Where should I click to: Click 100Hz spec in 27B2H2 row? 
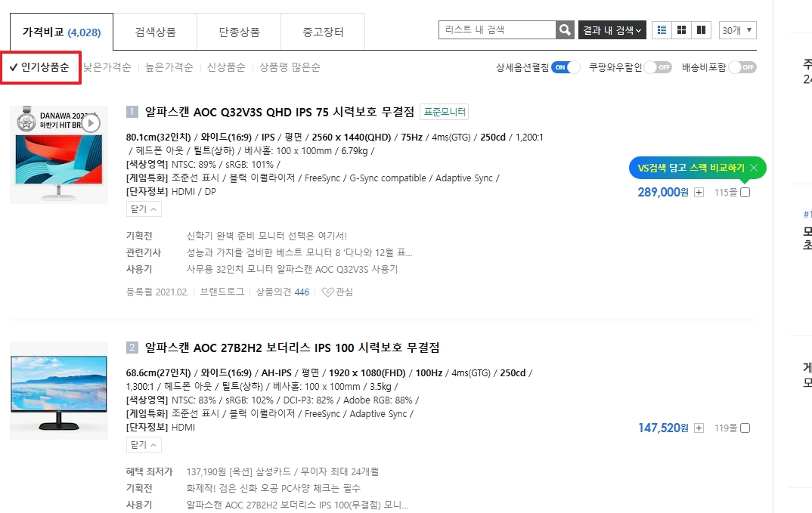429,372
